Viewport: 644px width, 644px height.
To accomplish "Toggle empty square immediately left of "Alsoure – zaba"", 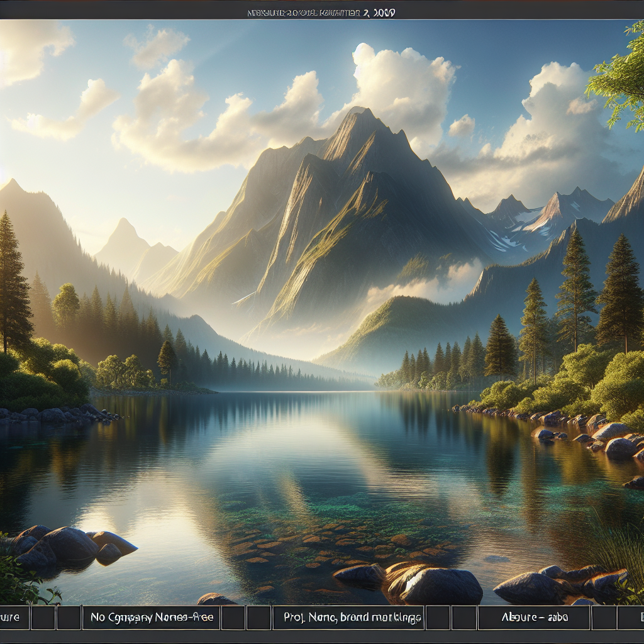I will pos(464,618).
